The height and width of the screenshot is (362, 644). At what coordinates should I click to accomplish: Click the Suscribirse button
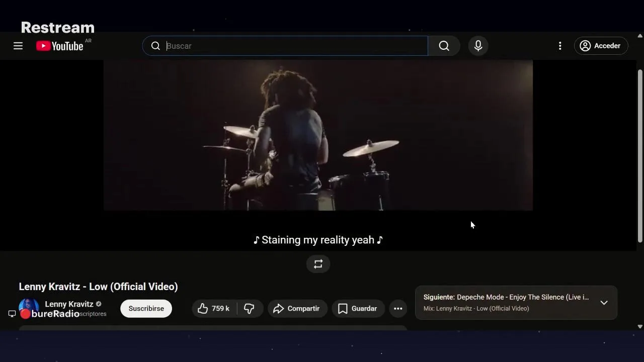coord(146,308)
